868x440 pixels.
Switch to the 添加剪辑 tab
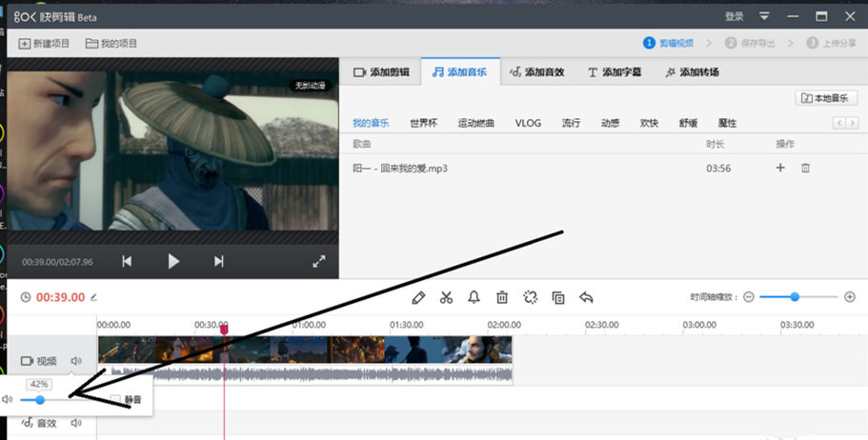(x=381, y=72)
